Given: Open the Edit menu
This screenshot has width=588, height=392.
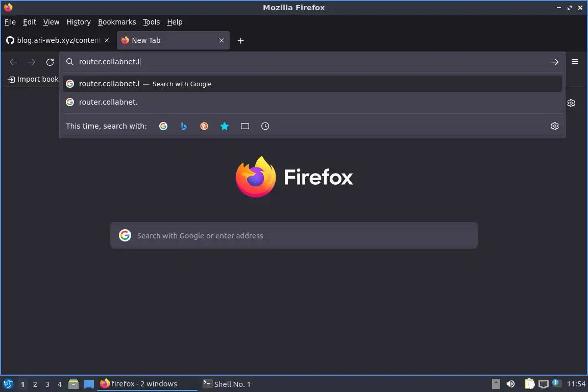Looking at the screenshot, I should [x=30, y=22].
